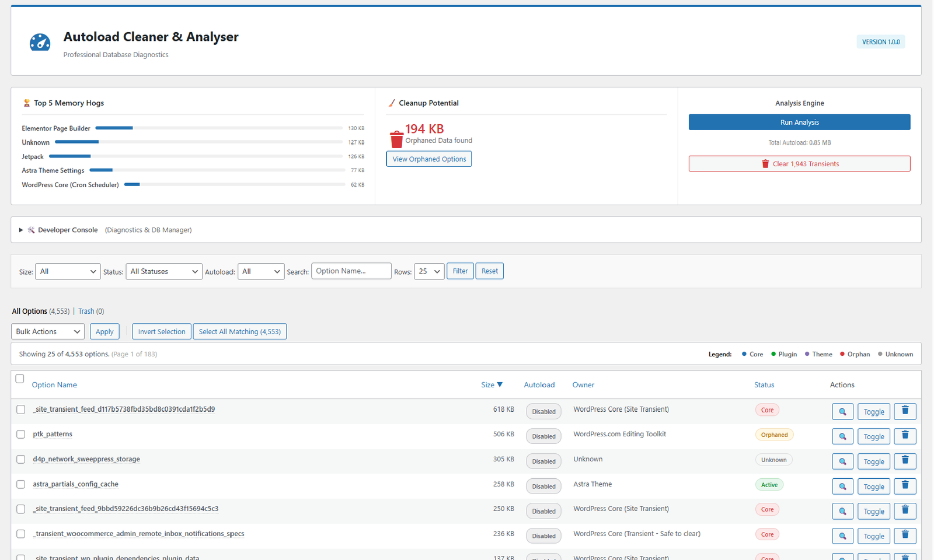Viewport: 934px width, 560px height.
Task: Open View Orphaned Options
Action: (x=428, y=159)
